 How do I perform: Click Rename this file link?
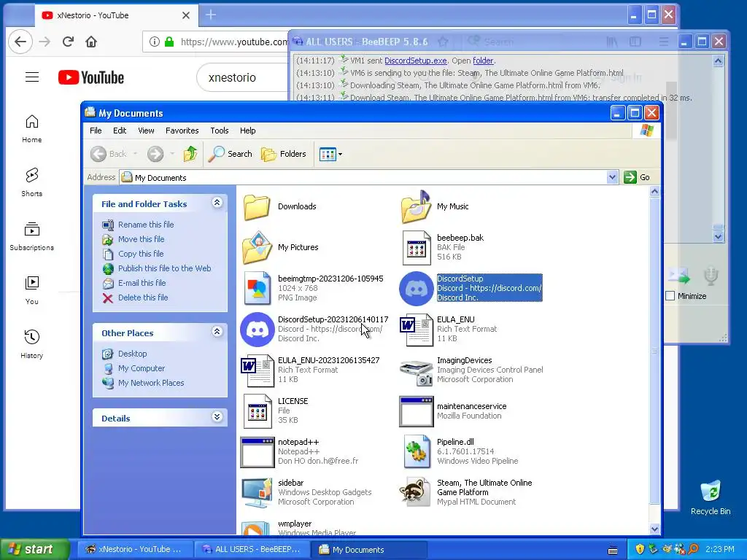[x=146, y=225]
